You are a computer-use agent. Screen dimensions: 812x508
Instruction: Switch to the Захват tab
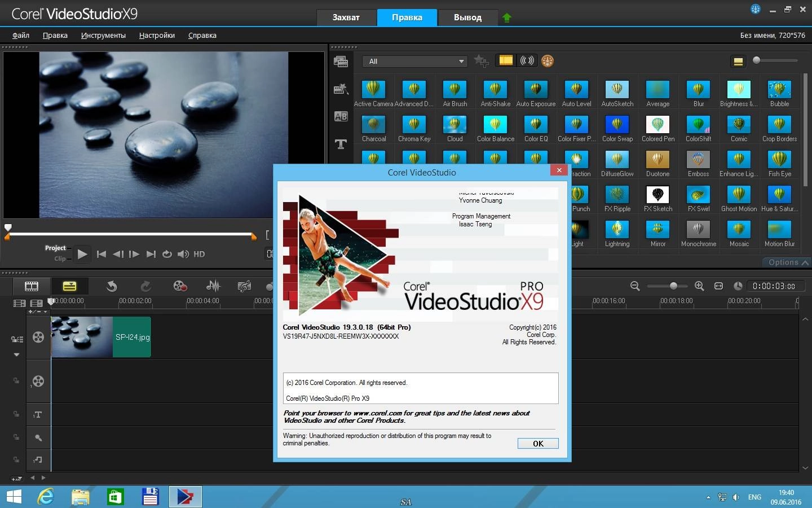(346, 17)
